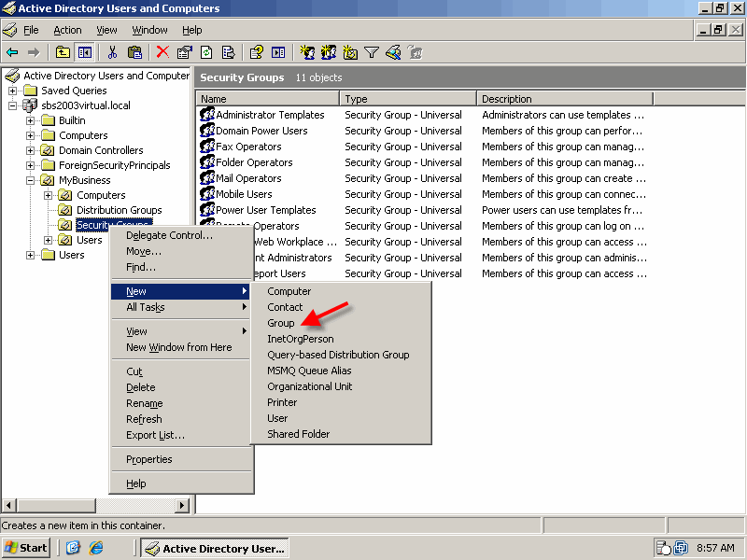Click the network tray icon beside the clock
This screenshot has width=747, height=560.
(x=681, y=548)
